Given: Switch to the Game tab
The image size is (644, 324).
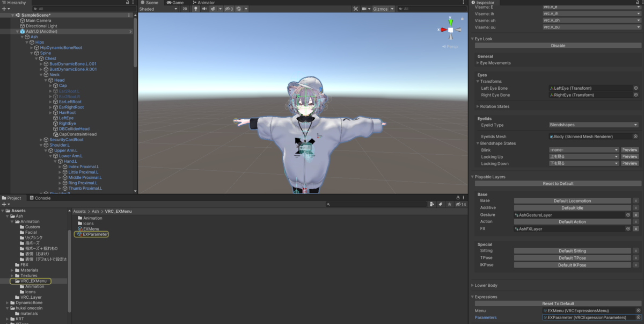Looking at the screenshot, I should 175,3.
